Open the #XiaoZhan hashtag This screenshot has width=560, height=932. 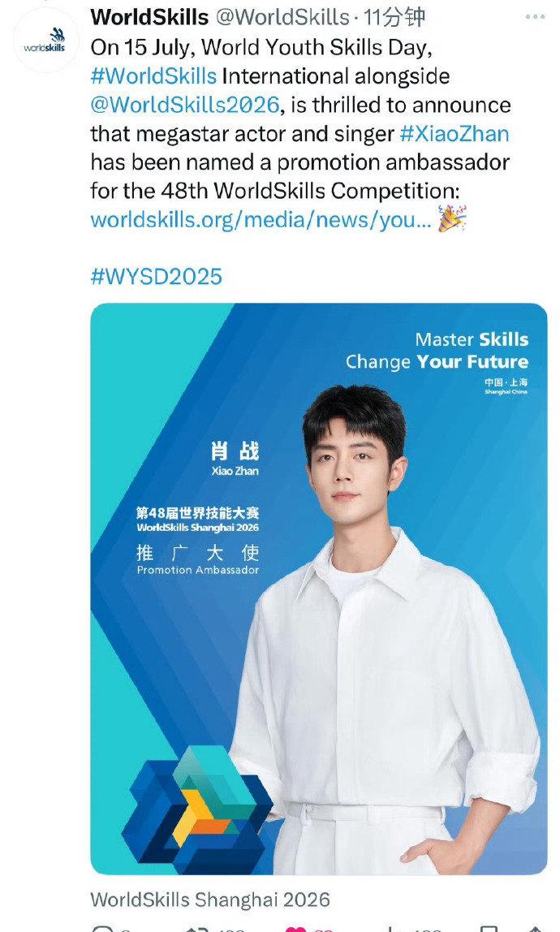(x=454, y=133)
